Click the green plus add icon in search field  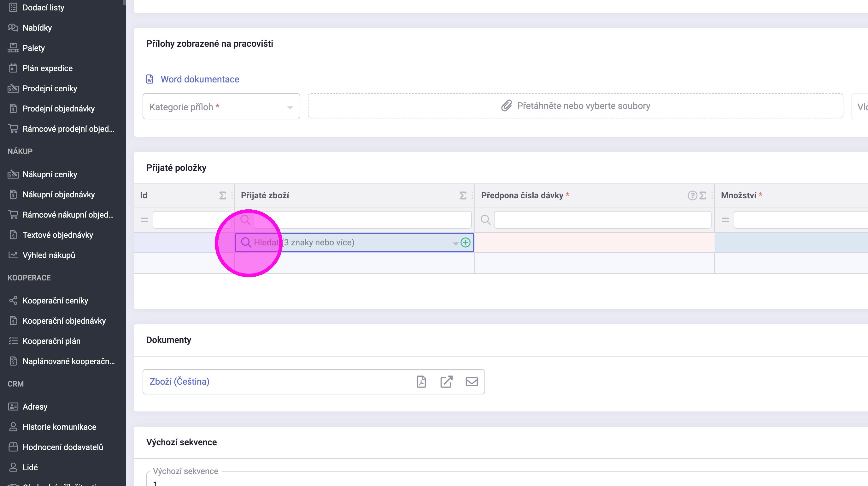coord(465,243)
